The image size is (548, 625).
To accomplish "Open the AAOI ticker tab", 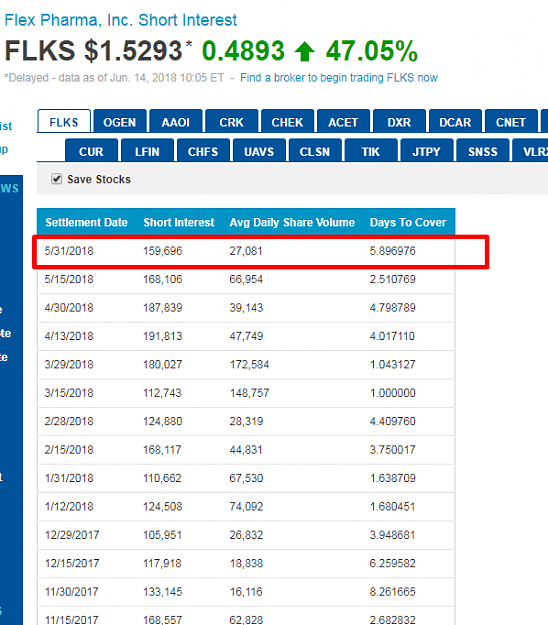I will pyautogui.click(x=176, y=121).
